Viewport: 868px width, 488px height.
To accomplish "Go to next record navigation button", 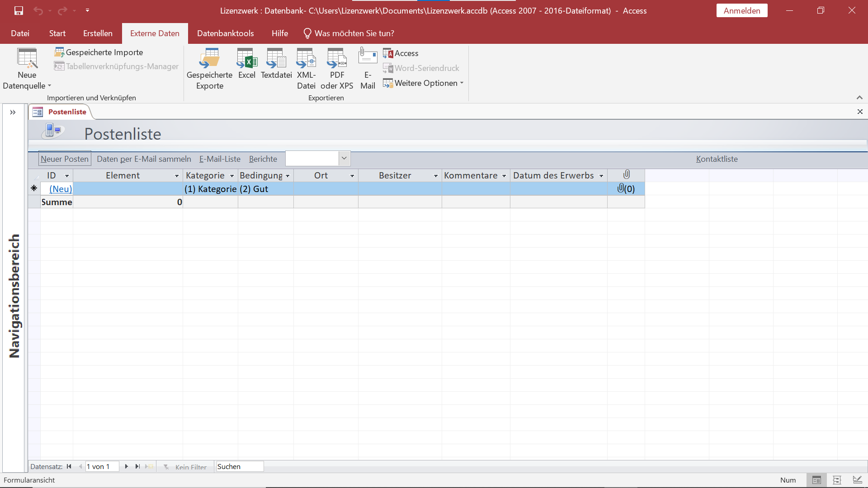I will click(127, 467).
